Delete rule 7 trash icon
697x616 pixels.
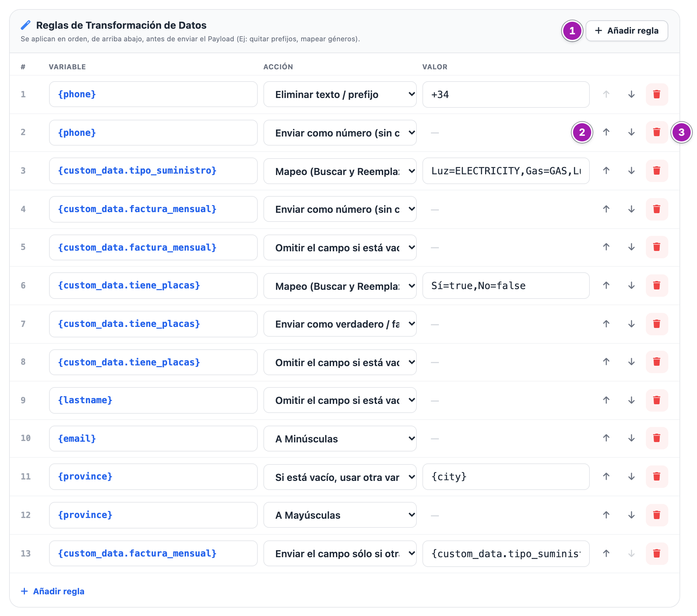(657, 324)
